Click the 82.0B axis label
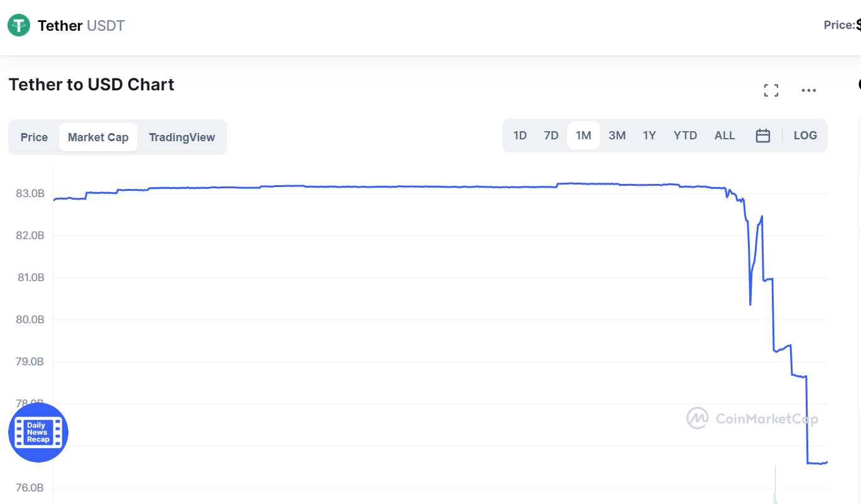Screen dimensions: 861x504 point(30,235)
